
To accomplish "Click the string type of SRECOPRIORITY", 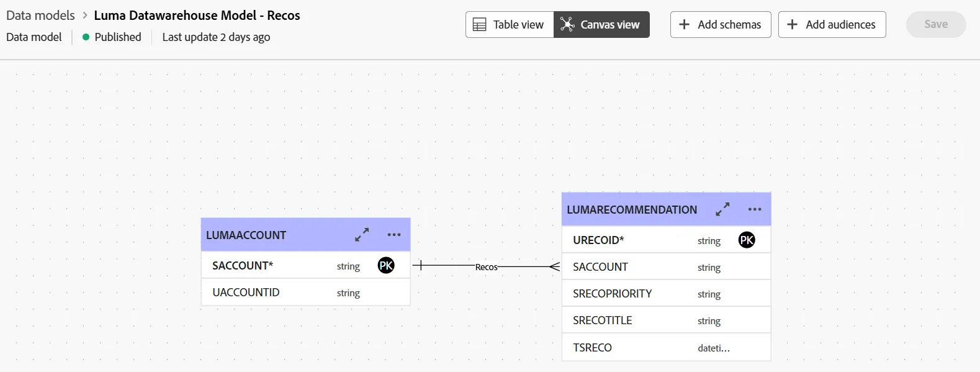I will [709, 294].
